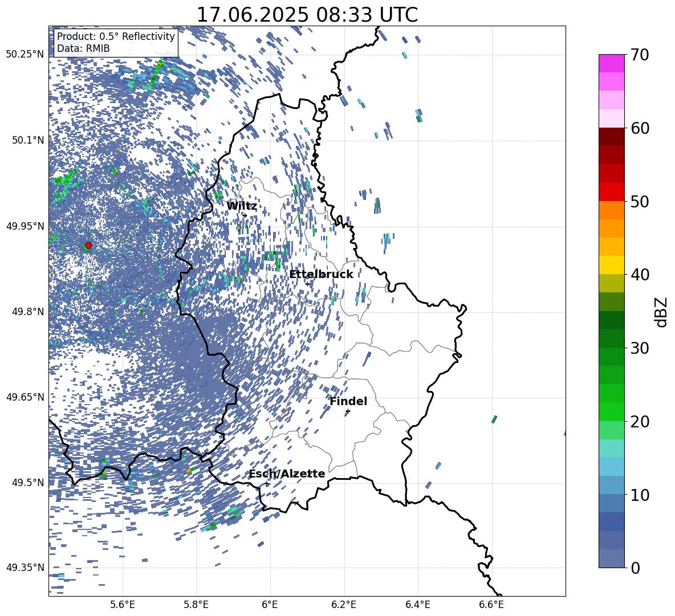Click the Ettelbruck city label
Image resolution: width=675 pixels, height=616 pixels.
point(321,275)
